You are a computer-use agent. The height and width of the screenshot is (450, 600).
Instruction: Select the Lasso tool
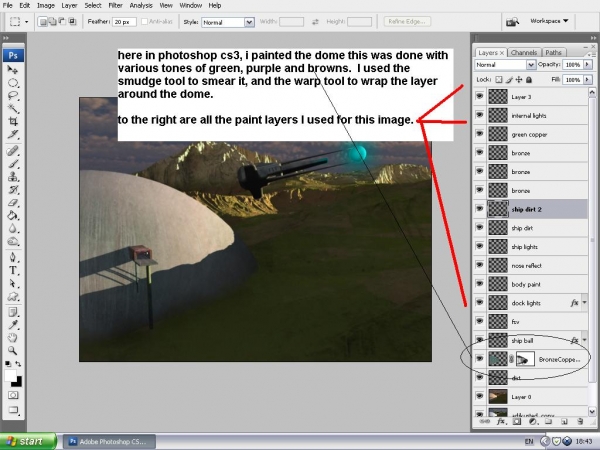(x=13, y=96)
